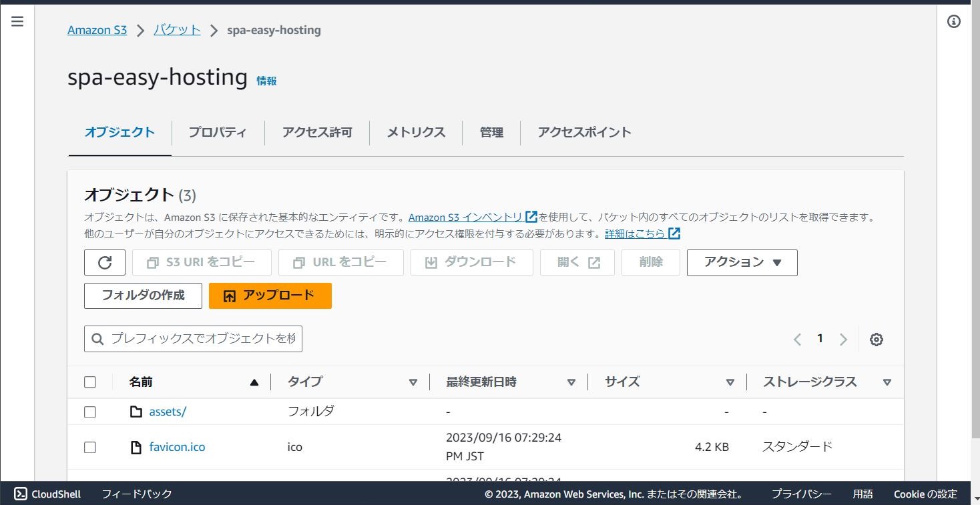
Task: Click the 4.2 KB size cell
Action: click(712, 447)
